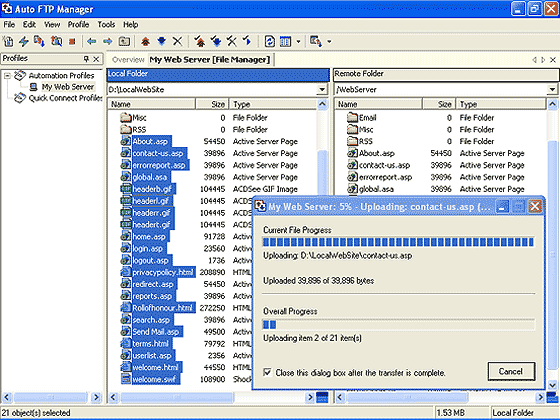The image size is (560, 420).
Task: Switch to the Overview tab
Action: (x=128, y=60)
